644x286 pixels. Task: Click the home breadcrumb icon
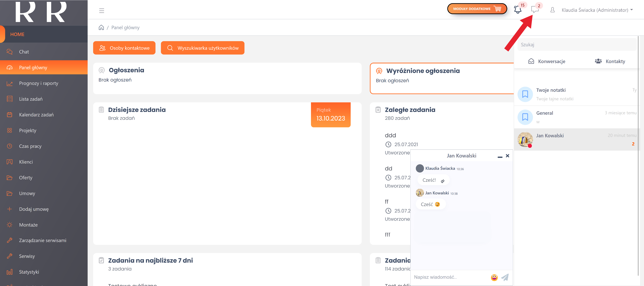coord(101,27)
